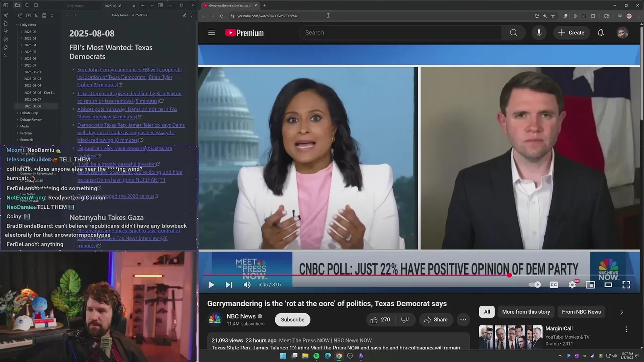Seek video using red progress scrubber

tap(509, 275)
